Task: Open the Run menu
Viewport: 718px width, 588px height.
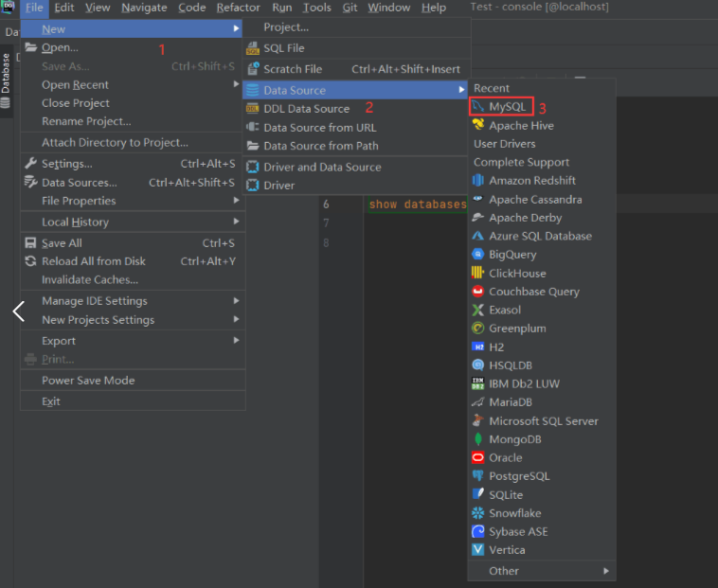Action: point(282,8)
